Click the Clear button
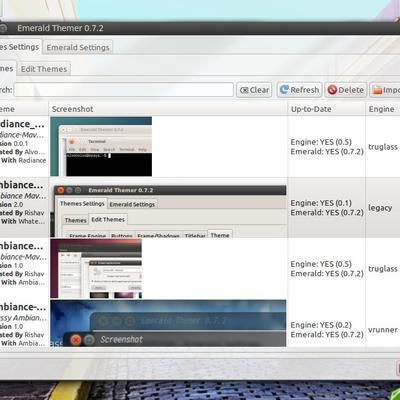The image size is (400, 400). click(x=254, y=90)
